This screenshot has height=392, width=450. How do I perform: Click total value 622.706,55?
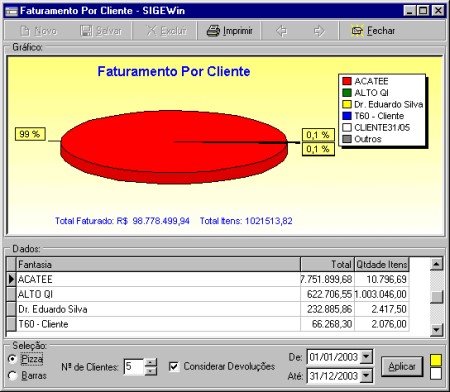[x=329, y=294]
